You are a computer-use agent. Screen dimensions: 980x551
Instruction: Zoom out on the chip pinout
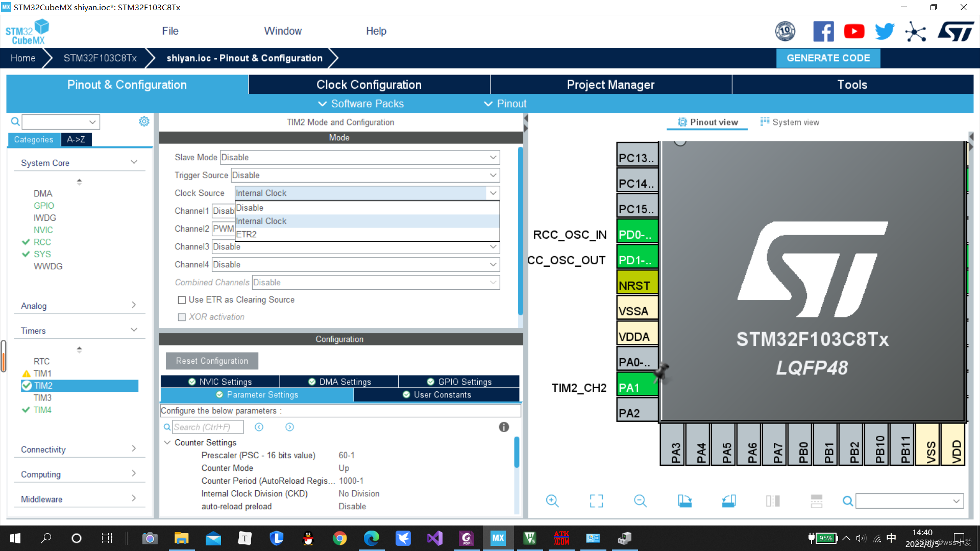click(640, 501)
